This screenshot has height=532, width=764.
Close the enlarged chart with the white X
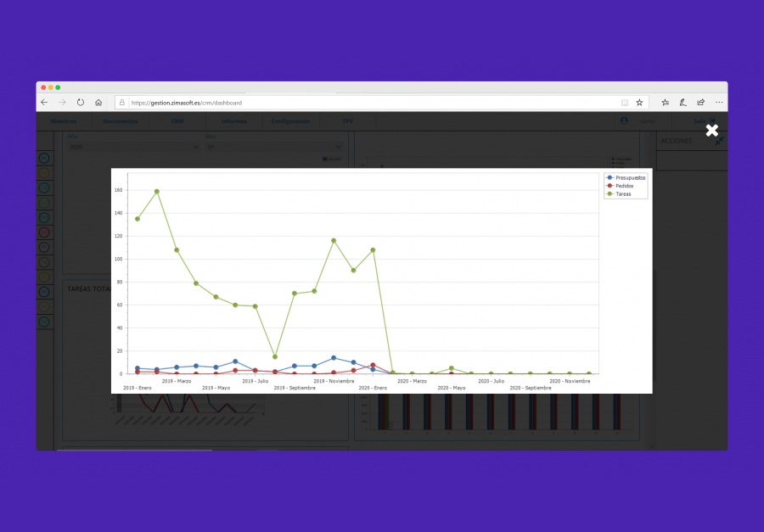click(x=712, y=130)
